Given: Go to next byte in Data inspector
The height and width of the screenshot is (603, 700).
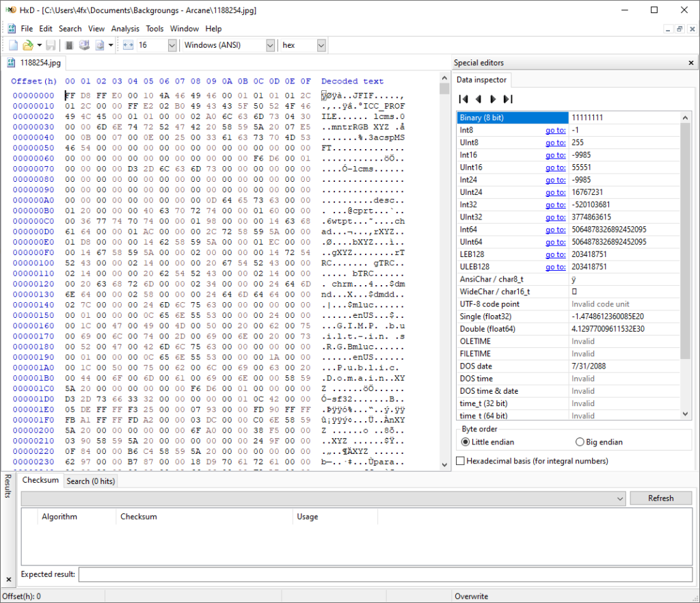Looking at the screenshot, I should tap(493, 98).
